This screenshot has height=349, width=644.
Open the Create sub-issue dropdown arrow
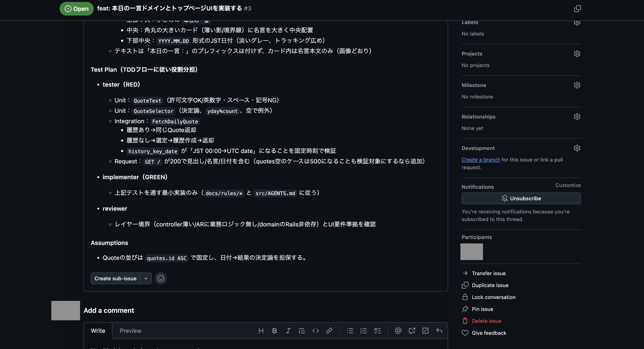(146, 278)
